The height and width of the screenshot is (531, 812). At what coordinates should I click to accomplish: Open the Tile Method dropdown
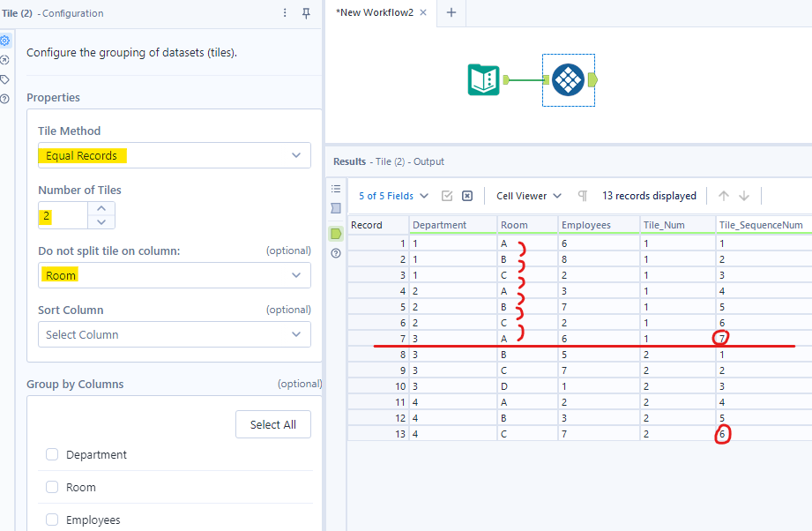point(174,155)
